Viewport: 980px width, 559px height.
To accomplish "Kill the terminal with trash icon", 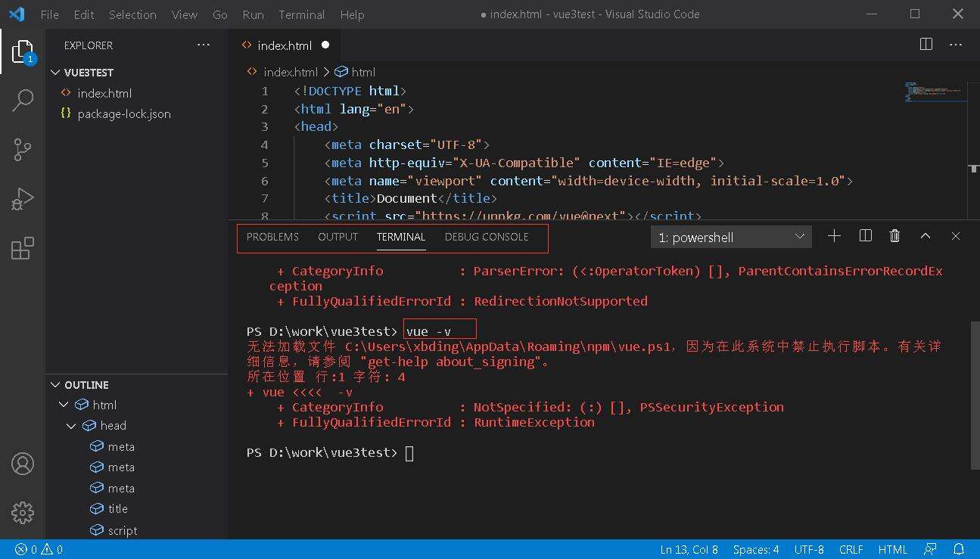I will click(894, 236).
